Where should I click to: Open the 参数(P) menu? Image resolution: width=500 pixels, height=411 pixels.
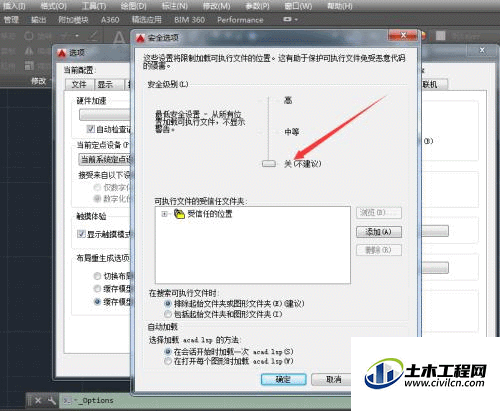(x=257, y=6)
